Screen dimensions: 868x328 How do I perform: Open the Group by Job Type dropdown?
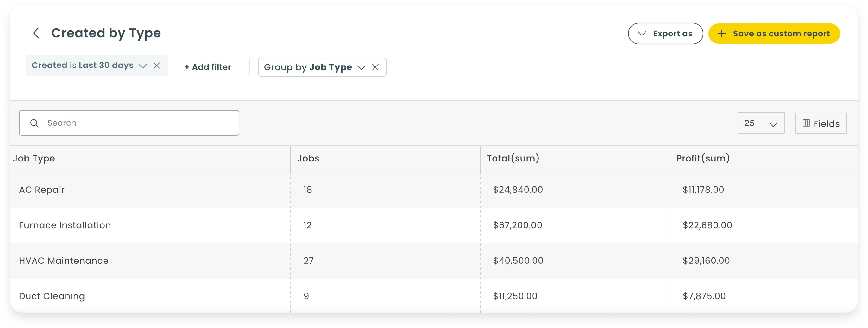(x=362, y=67)
